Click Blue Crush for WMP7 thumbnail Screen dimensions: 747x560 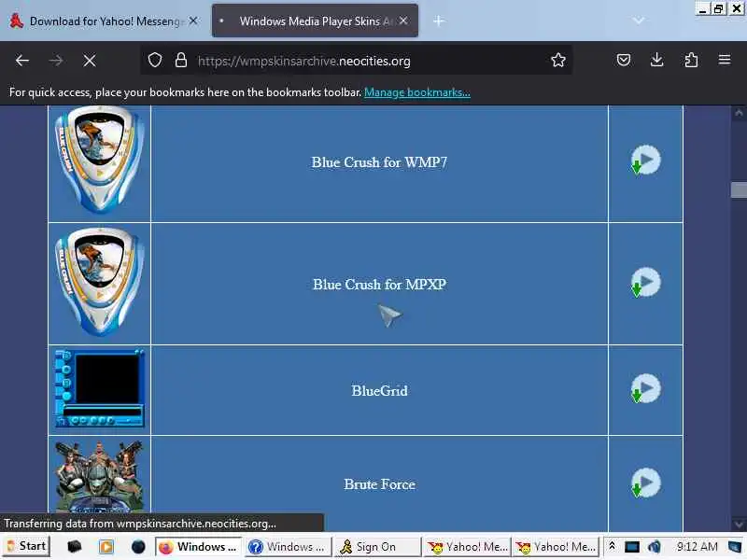(100, 160)
